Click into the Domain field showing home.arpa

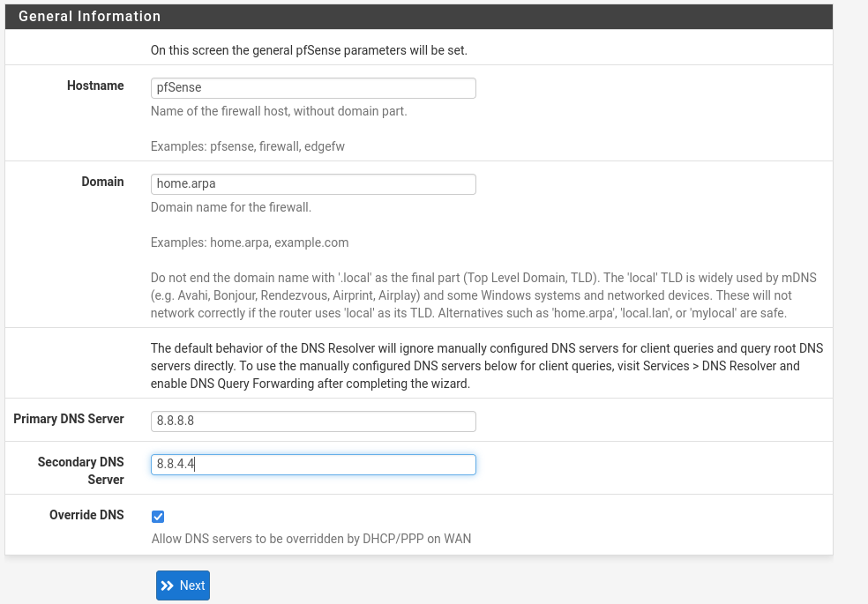[x=313, y=183]
